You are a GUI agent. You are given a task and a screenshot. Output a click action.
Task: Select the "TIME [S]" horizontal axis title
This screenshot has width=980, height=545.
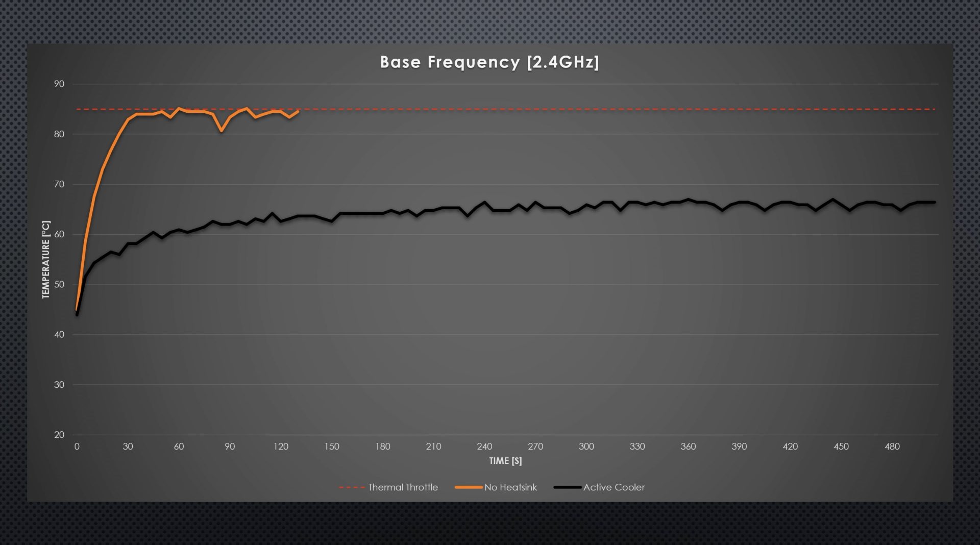pyautogui.click(x=505, y=461)
